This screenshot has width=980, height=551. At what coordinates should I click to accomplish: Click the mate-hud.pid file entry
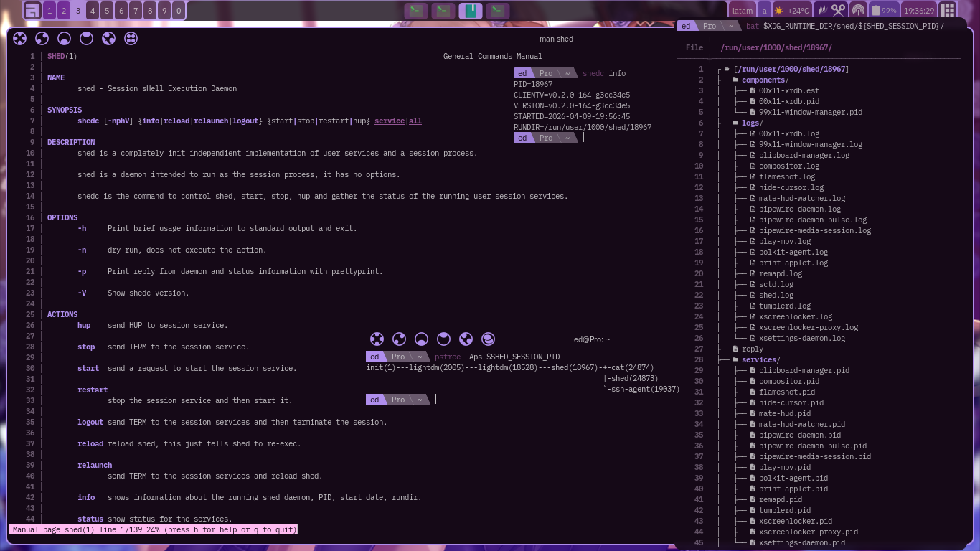pos(785,413)
